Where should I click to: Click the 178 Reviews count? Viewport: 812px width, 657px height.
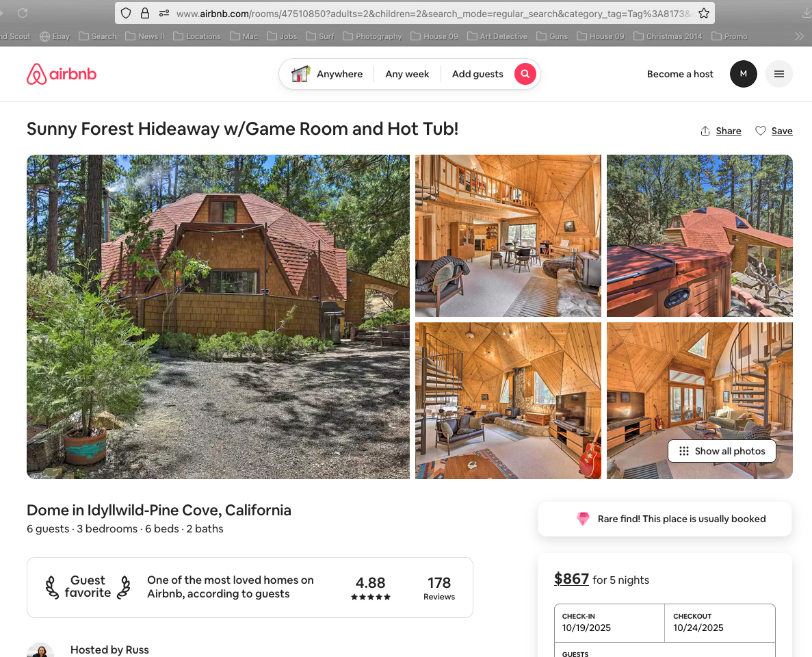pos(439,588)
